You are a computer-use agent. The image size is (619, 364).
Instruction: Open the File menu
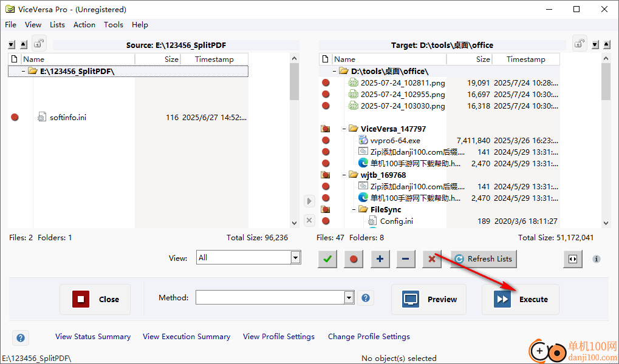tap(11, 24)
